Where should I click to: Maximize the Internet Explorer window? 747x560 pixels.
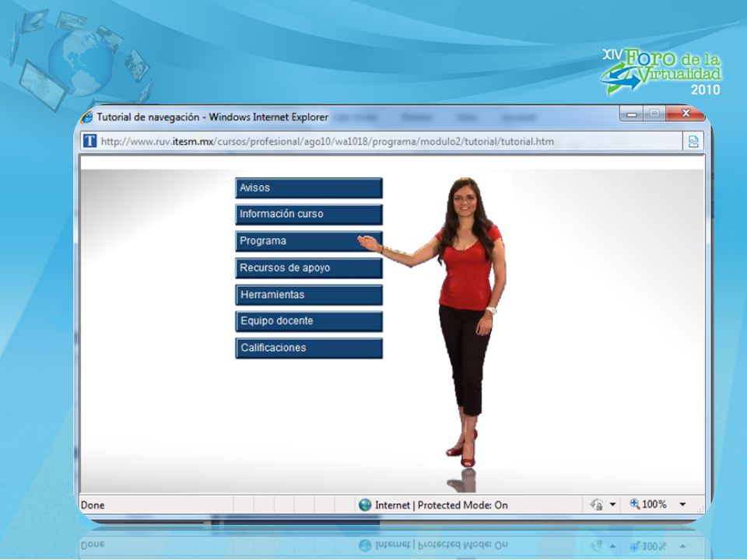[x=654, y=114]
